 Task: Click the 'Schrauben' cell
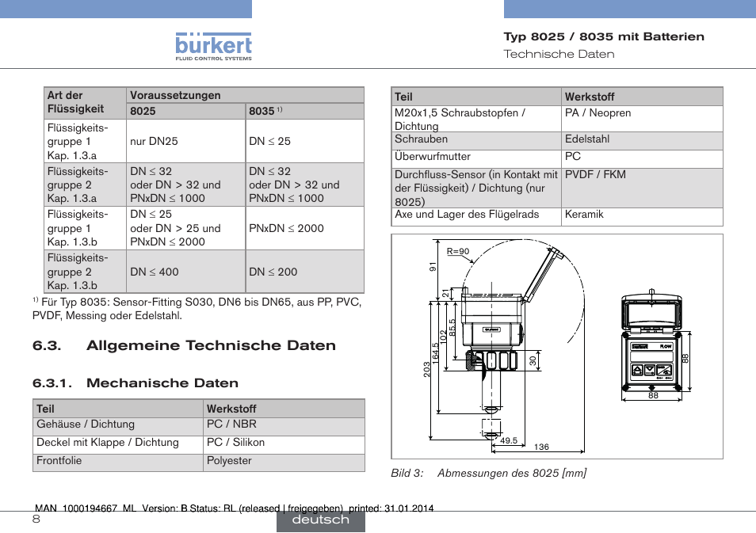(x=476, y=140)
